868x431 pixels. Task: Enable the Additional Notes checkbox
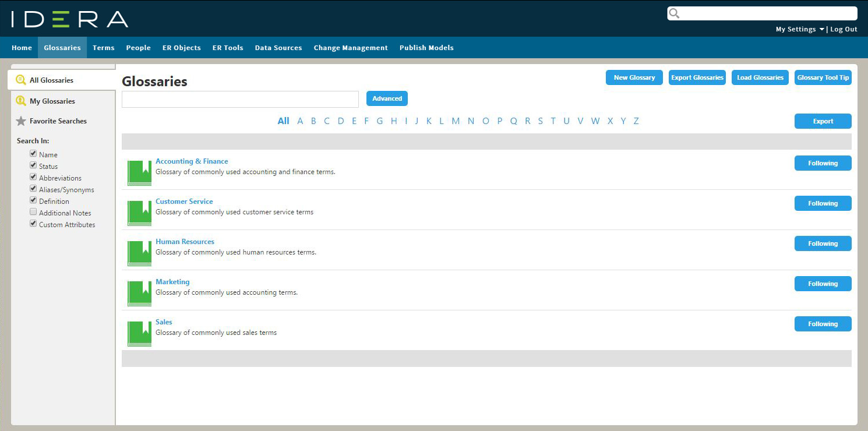pyautogui.click(x=33, y=212)
